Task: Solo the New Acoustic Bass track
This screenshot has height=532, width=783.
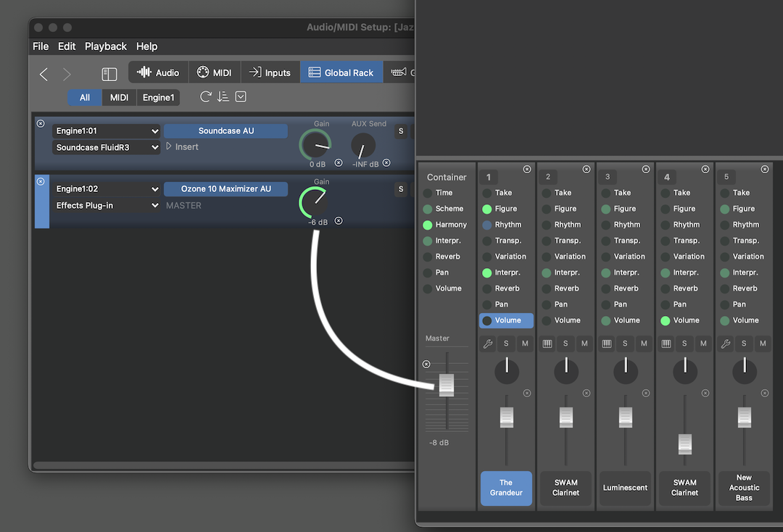Action: [744, 344]
